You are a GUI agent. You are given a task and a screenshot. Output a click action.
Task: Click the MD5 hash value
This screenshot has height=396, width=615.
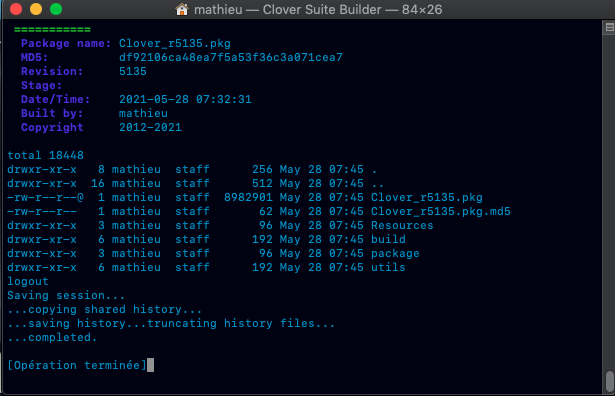[x=231, y=58]
